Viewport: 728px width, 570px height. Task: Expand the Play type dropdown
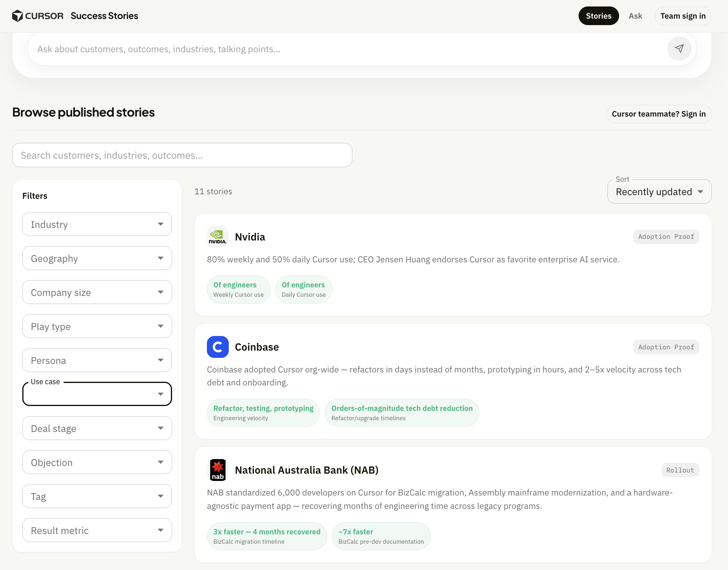(x=97, y=326)
